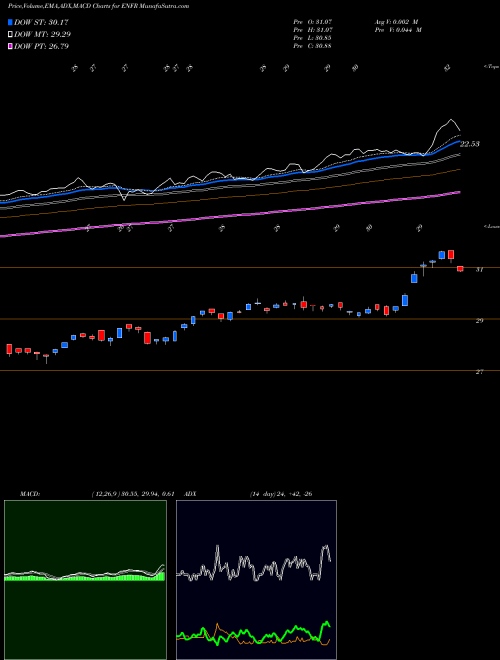The image size is (500, 660).
Task: Click the chart title for ENFR MunafaSutra.com
Action: point(98,6)
